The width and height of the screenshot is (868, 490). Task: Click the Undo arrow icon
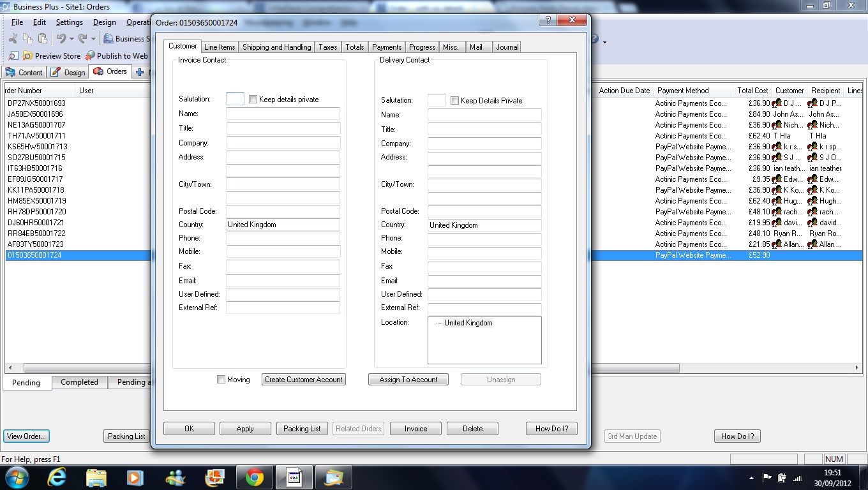[x=61, y=39]
